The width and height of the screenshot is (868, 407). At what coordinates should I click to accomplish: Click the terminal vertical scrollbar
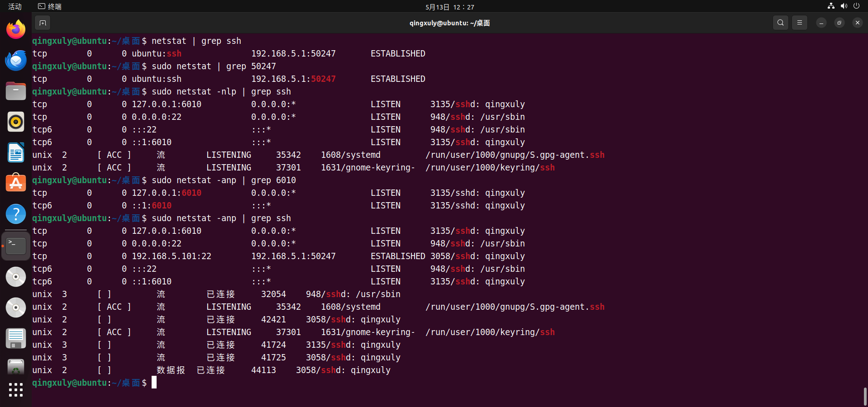[x=865, y=396]
